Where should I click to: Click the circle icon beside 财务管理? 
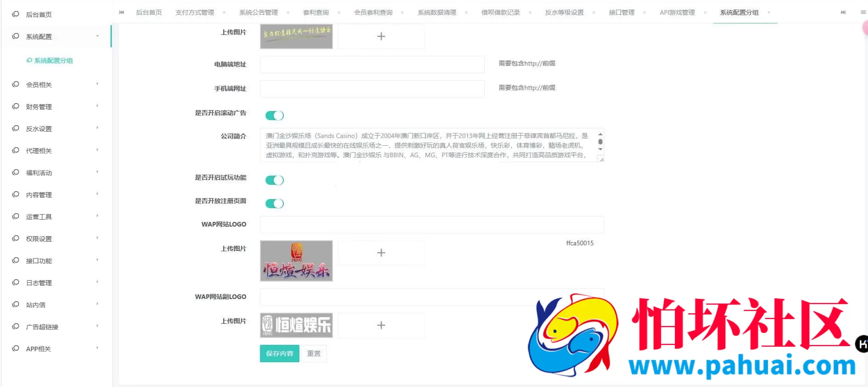pyautogui.click(x=16, y=106)
